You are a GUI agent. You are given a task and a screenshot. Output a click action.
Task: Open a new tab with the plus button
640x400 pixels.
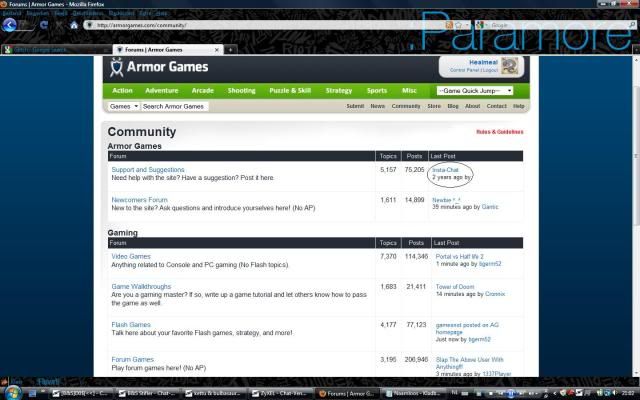click(x=230, y=50)
